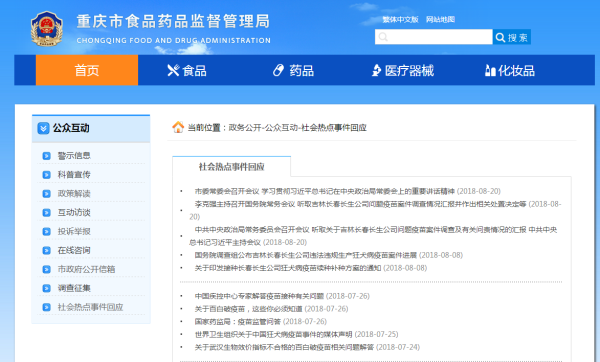Screen dimensions: 600x362
Task: Focus the site search input field
Action: point(434,37)
